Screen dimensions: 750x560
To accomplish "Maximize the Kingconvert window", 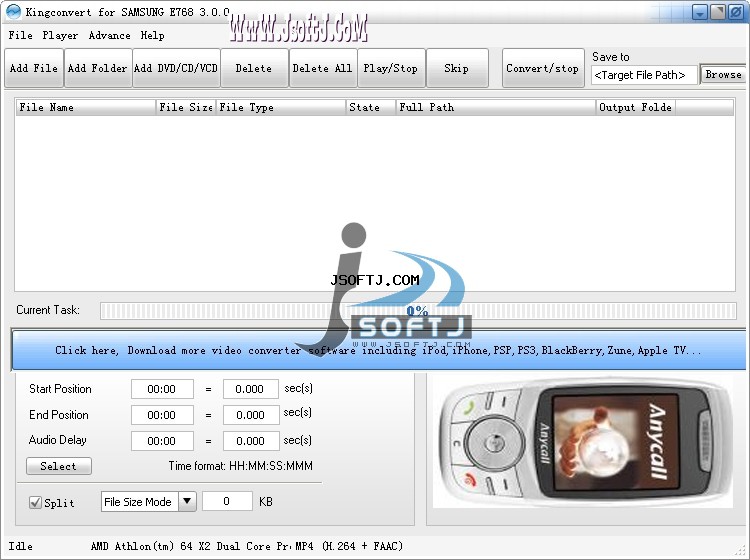I will pos(717,12).
